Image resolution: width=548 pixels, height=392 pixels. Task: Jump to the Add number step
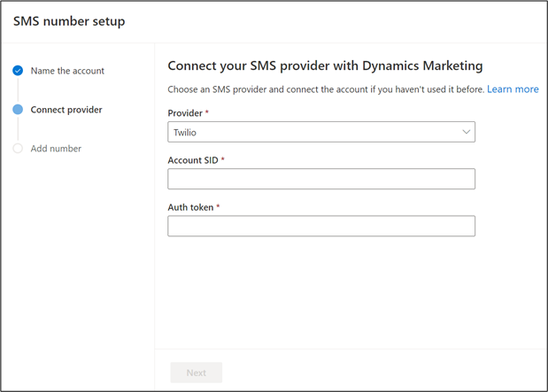[56, 149]
